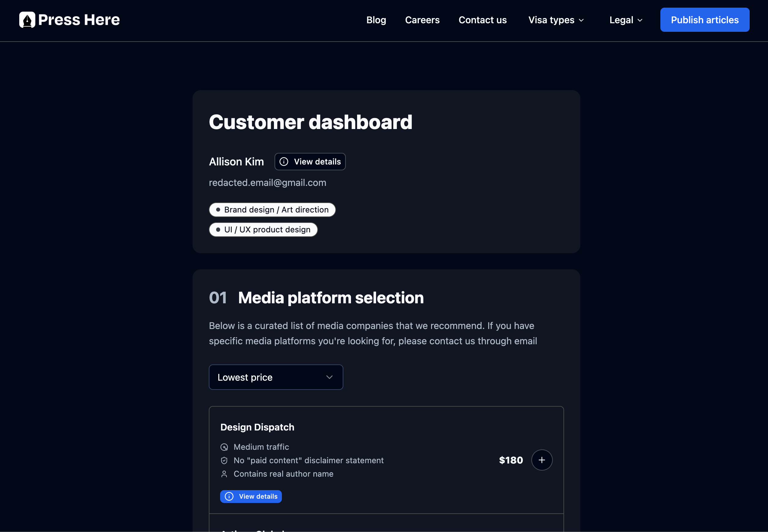Viewport: 768px width, 532px height.
Task: Click the redacted.email@gmail.com address
Action: pyautogui.click(x=267, y=183)
